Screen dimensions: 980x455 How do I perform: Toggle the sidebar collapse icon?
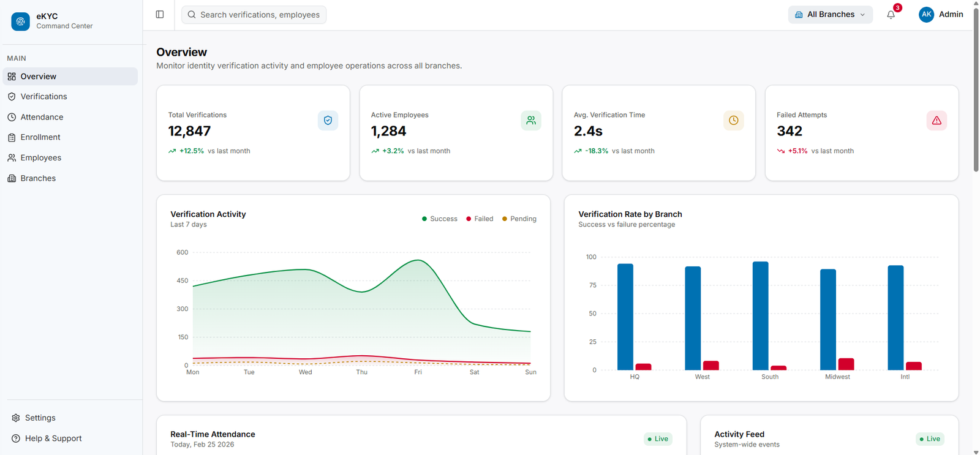click(160, 15)
